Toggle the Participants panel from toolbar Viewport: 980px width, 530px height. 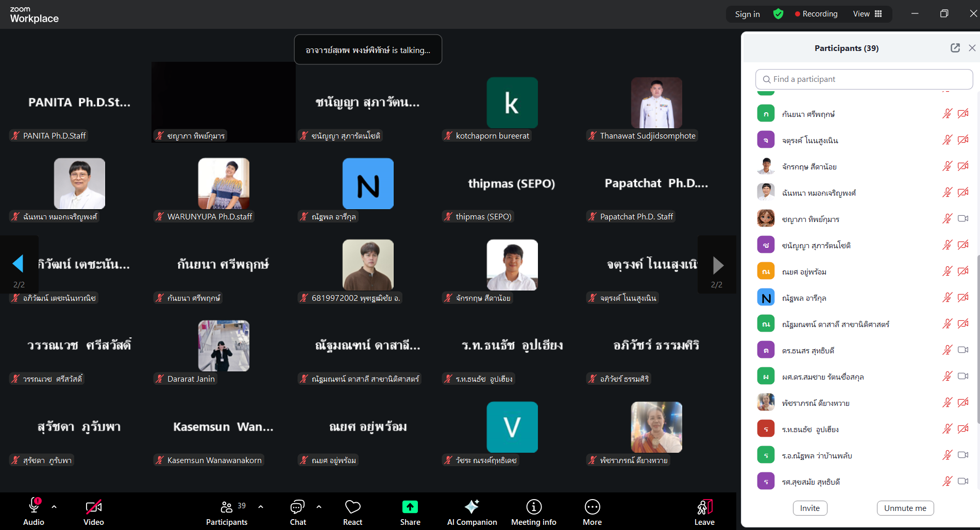[x=227, y=512]
